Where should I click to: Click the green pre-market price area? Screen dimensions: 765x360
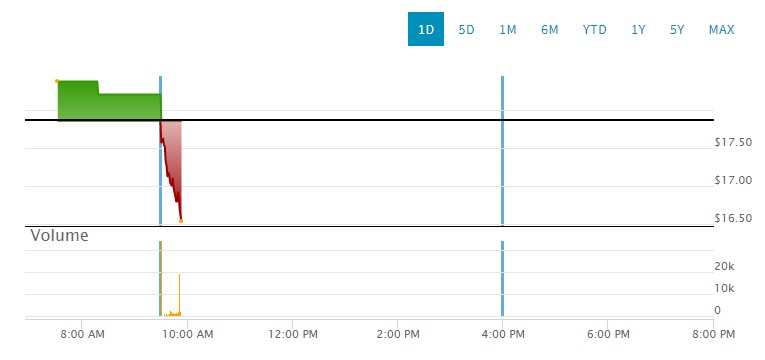tap(109, 101)
